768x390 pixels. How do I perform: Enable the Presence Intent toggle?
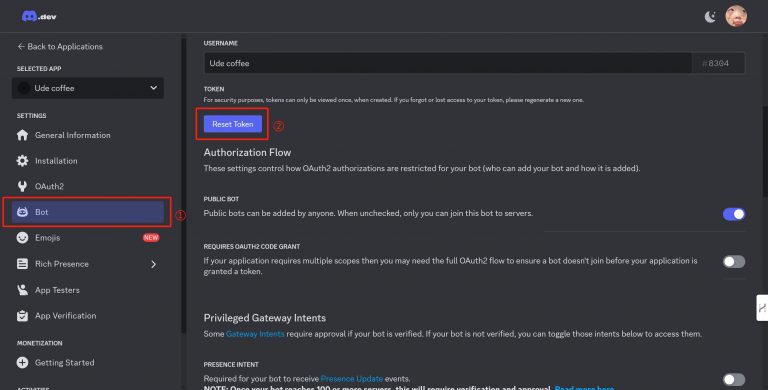click(x=734, y=380)
